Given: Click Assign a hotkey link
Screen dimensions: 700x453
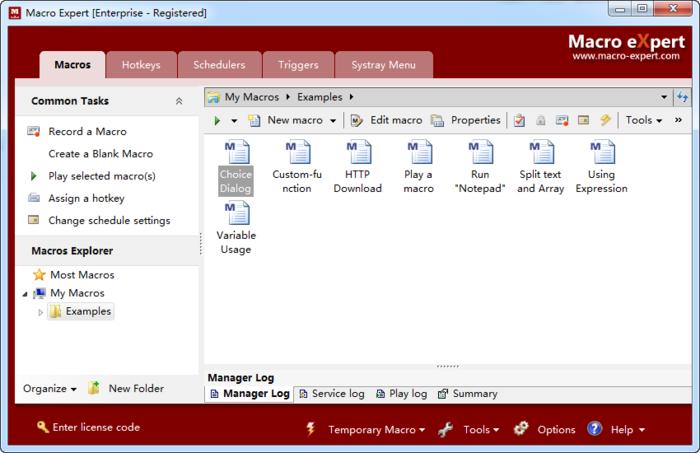Looking at the screenshot, I should click(x=86, y=199).
